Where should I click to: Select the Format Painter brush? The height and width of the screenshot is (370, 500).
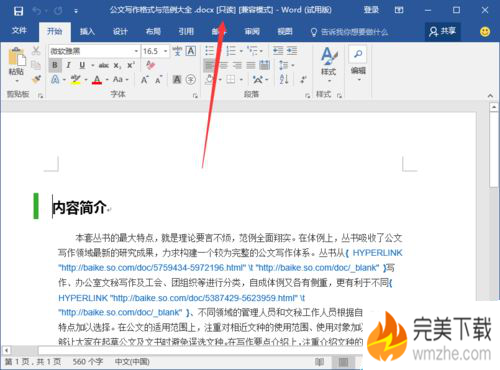(36, 79)
